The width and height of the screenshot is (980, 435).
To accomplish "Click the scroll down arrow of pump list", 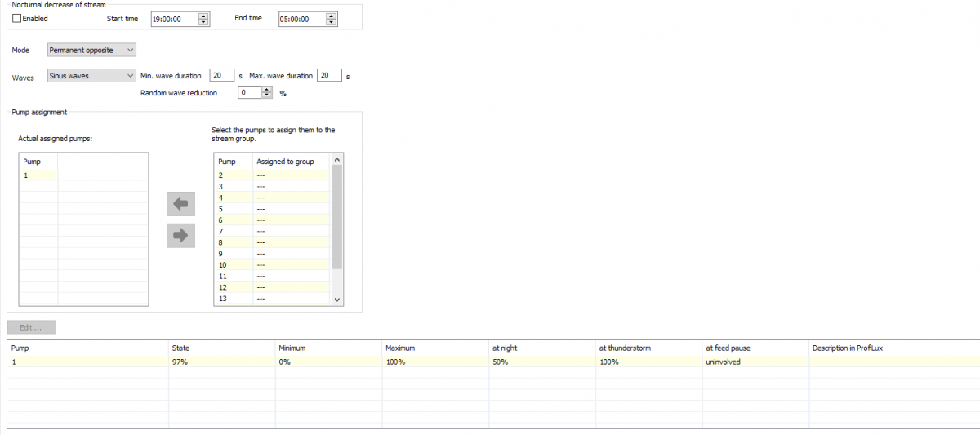I will pos(337,300).
